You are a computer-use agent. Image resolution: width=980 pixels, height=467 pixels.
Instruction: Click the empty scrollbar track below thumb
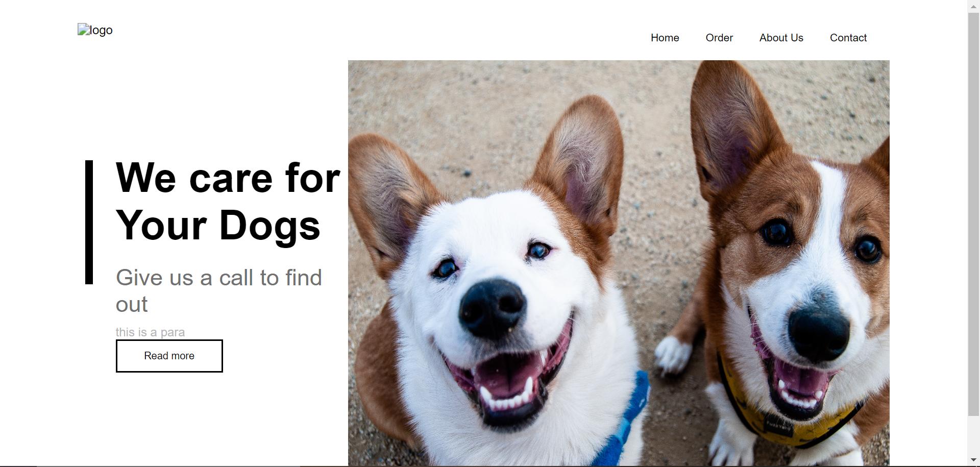(x=974, y=435)
